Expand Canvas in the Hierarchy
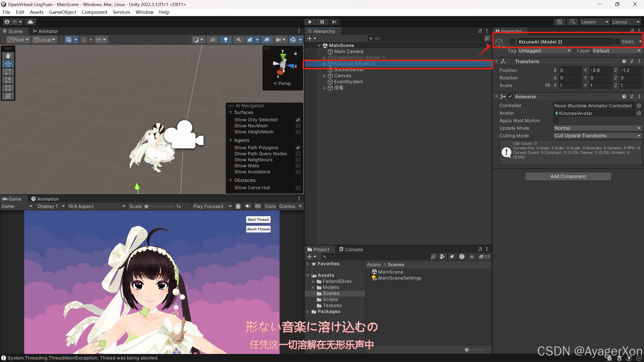The height and width of the screenshot is (362, 644). [x=325, y=76]
